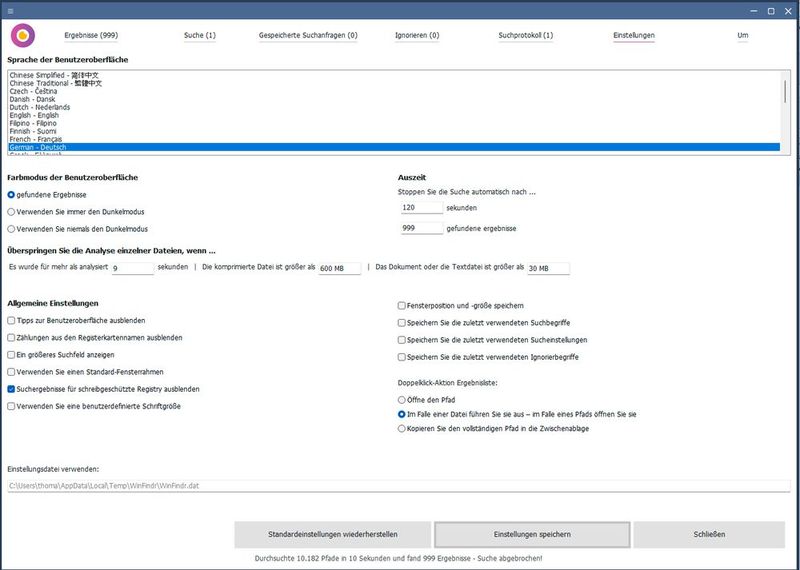Click 'Einstellungen speichern' button
This screenshot has height=570, width=800.
click(532, 535)
